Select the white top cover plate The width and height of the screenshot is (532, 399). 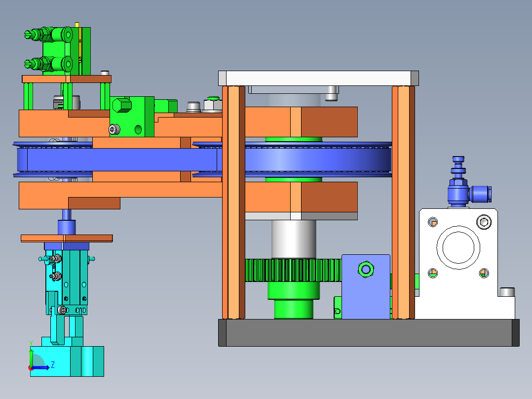[x=318, y=78]
